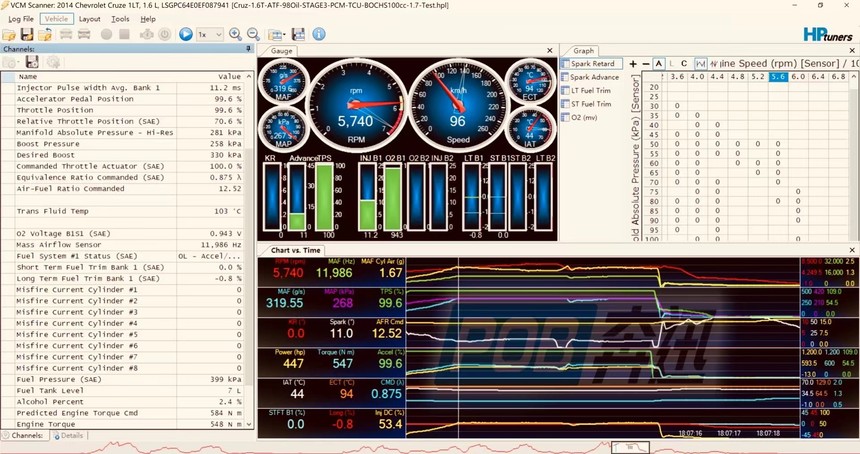Image resolution: width=860 pixels, height=454 pixels.
Task: Select the 5.6 column header in graph table
Action: (x=778, y=77)
